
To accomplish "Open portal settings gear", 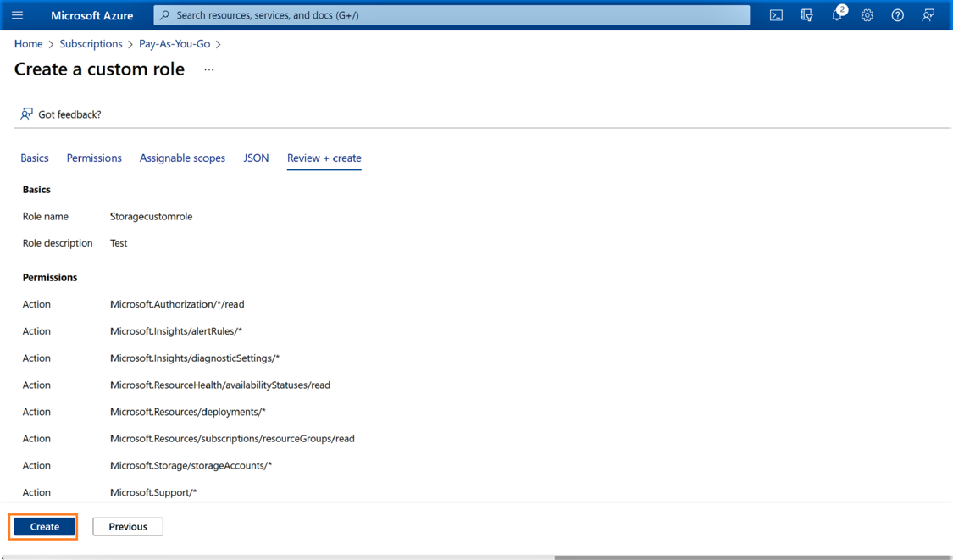I will pos(867,15).
